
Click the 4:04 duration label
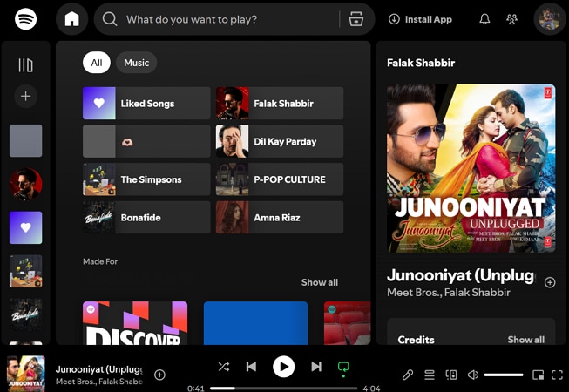(371, 389)
